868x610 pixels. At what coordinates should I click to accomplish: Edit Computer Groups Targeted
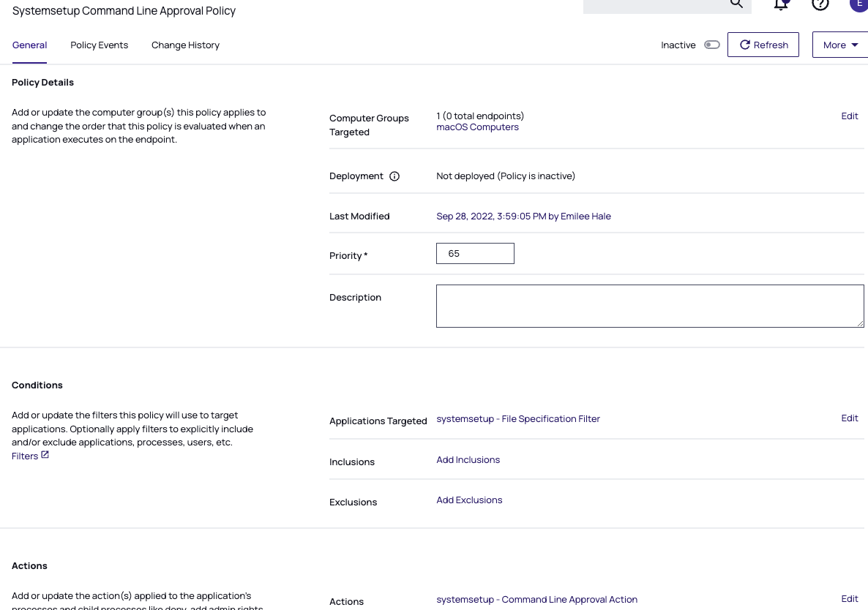tap(849, 116)
